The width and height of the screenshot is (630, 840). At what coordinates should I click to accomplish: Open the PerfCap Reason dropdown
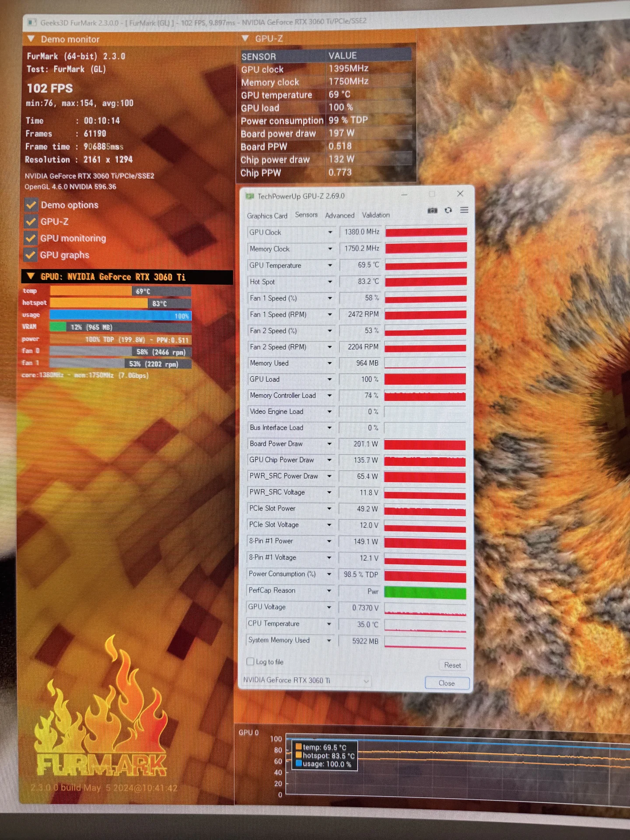pos(329,591)
